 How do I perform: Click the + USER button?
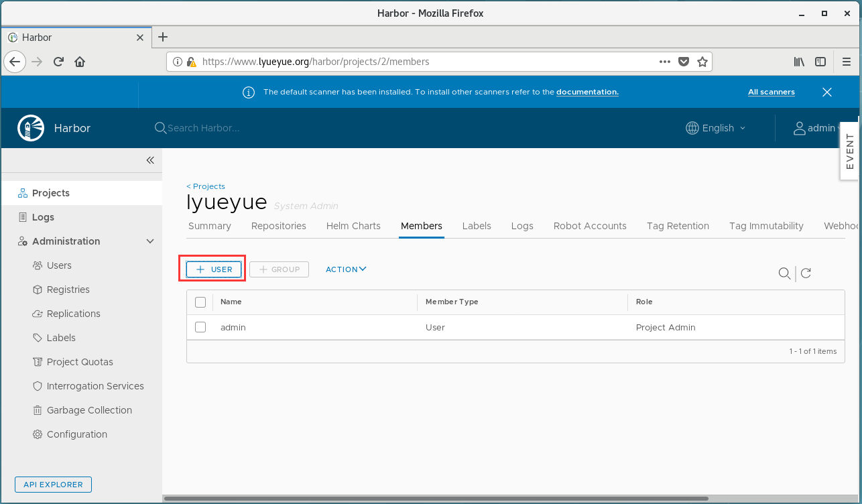pyautogui.click(x=214, y=269)
